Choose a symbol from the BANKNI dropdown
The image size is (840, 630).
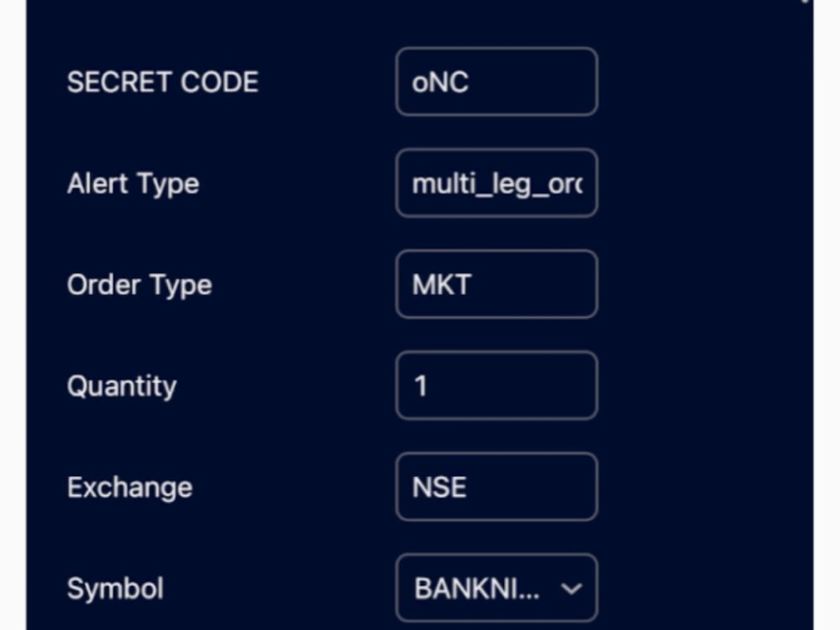coord(496,588)
